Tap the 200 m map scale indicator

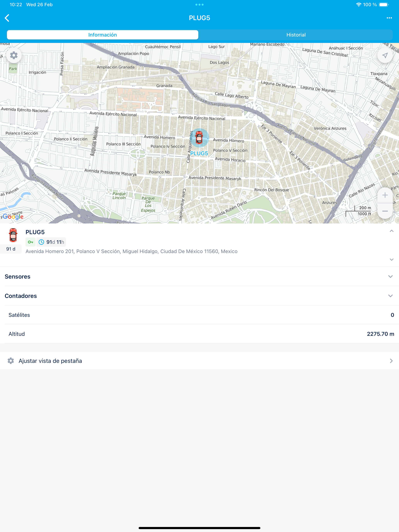pos(358,211)
